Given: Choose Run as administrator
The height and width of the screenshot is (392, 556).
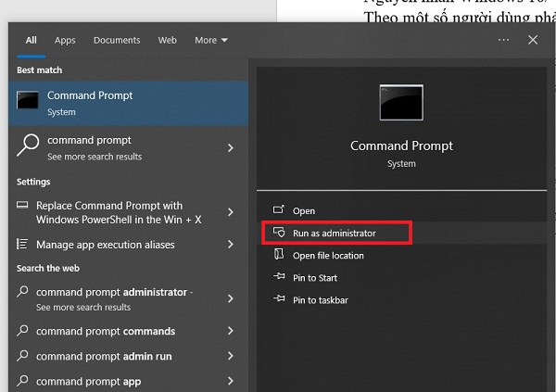Looking at the screenshot, I should pyautogui.click(x=402, y=234).
